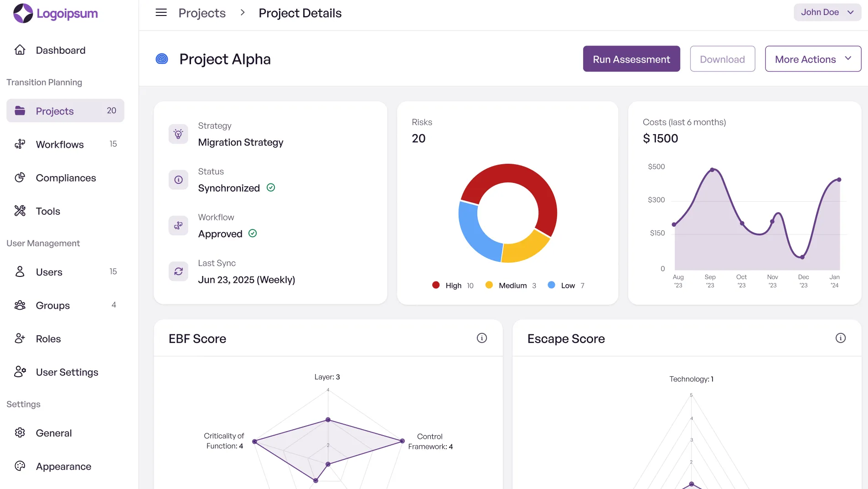Click the 'Migration Strategy' value
This screenshot has width=868, height=489.
241,142
